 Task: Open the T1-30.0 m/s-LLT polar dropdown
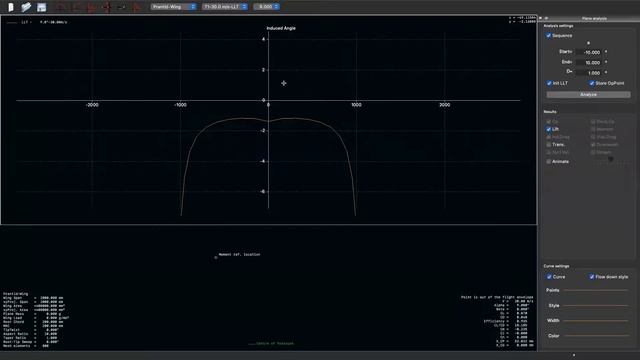[x=225, y=7]
